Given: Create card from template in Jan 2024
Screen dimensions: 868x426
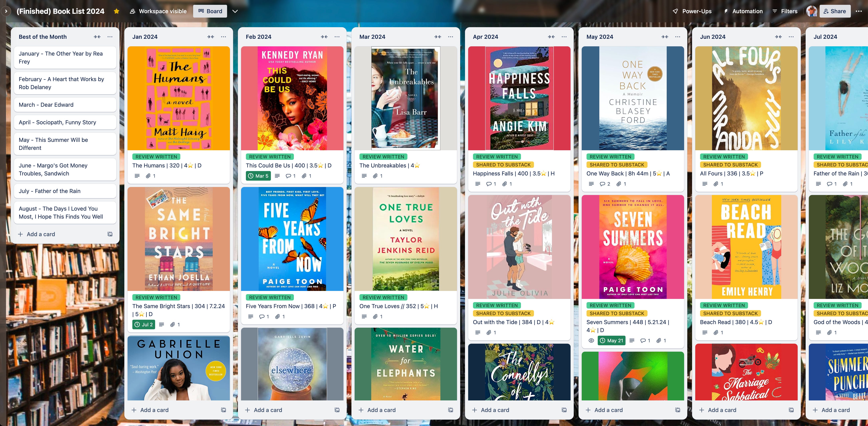Looking at the screenshot, I should tap(223, 410).
